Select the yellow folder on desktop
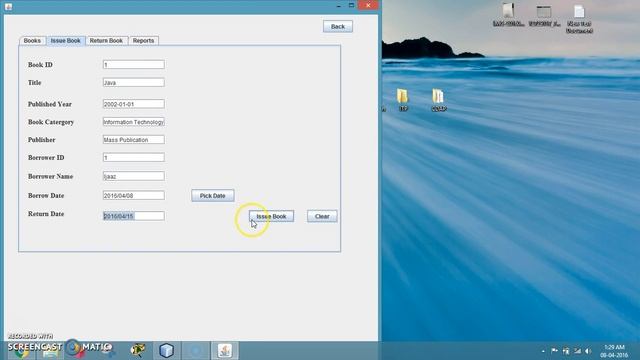 click(403, 100)
